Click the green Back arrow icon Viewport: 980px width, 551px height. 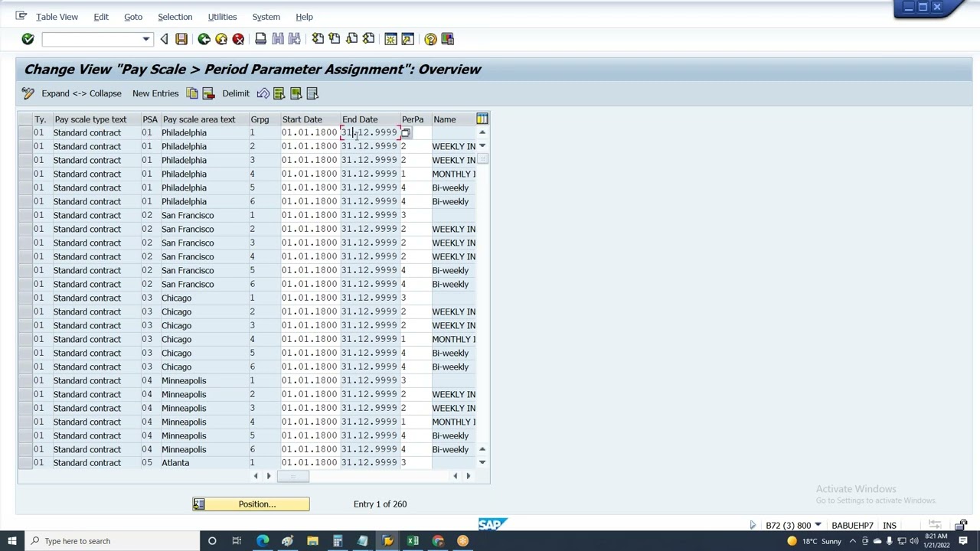pyautogui.click(x=204, y=39)
